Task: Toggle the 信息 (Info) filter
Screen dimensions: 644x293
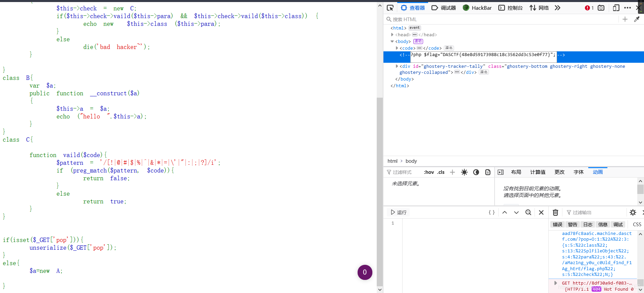Action: click(x=603, y=225)
